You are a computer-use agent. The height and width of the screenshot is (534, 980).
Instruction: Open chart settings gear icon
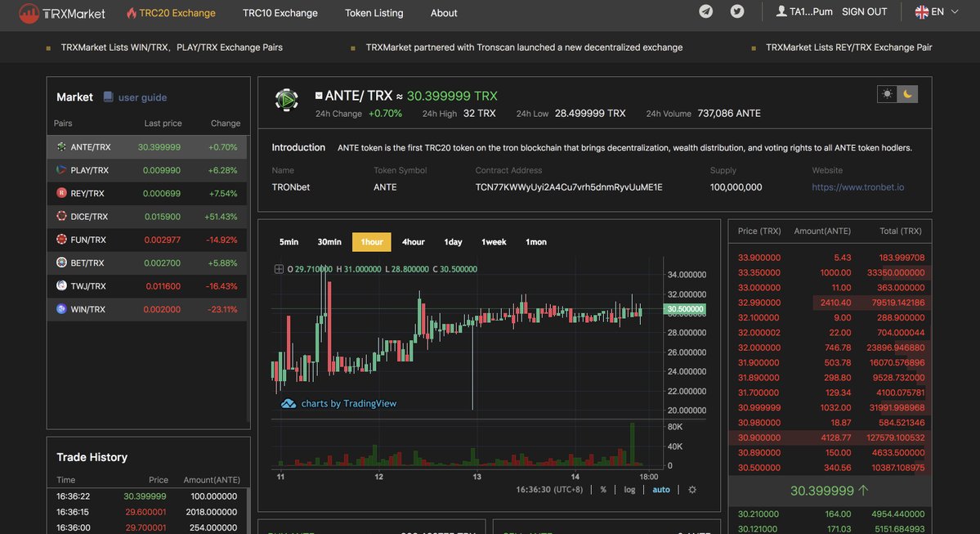click(691, 490)
